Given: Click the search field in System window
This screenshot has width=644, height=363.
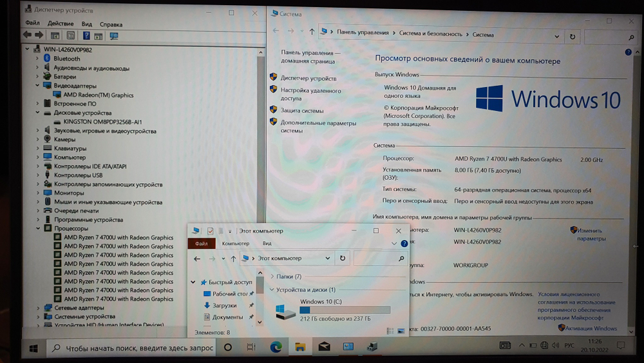Looking at the screenshot, I should 609,37.
